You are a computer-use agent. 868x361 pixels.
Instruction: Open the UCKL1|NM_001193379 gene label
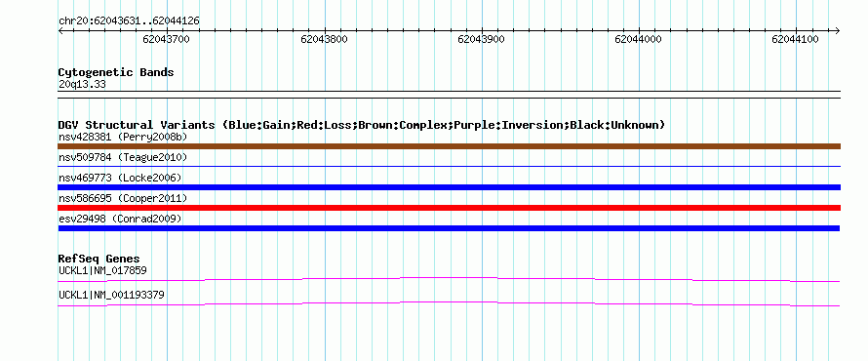click(x=111, y=295)
